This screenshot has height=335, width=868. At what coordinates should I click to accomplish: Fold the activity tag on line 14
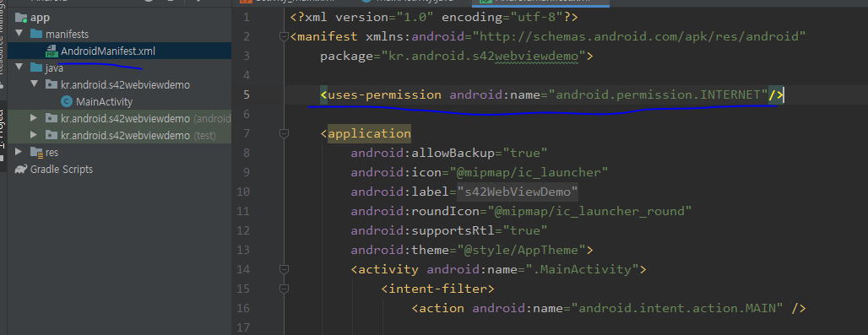(x=285, y=269)
